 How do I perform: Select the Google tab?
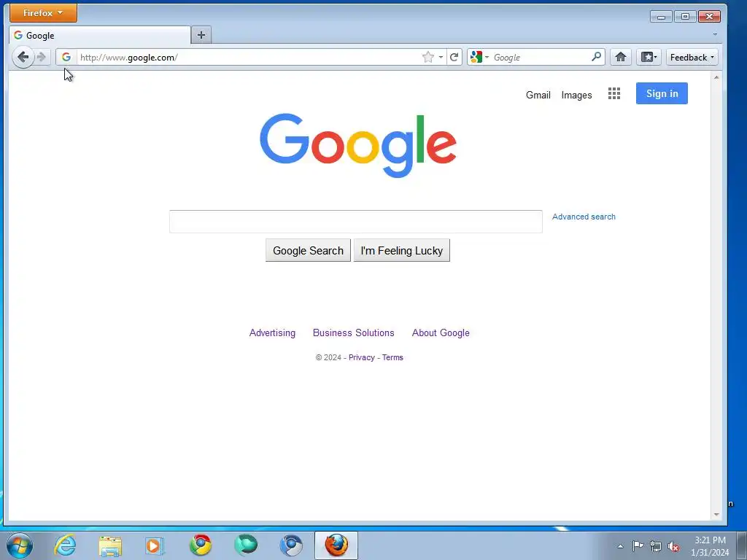[99, 35]
